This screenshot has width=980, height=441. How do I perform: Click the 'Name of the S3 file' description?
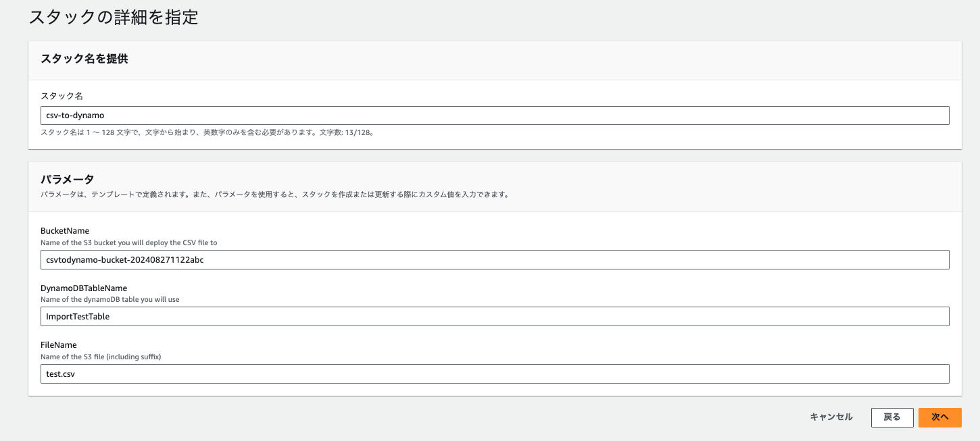pyautogui.click(x=101, y=357)
